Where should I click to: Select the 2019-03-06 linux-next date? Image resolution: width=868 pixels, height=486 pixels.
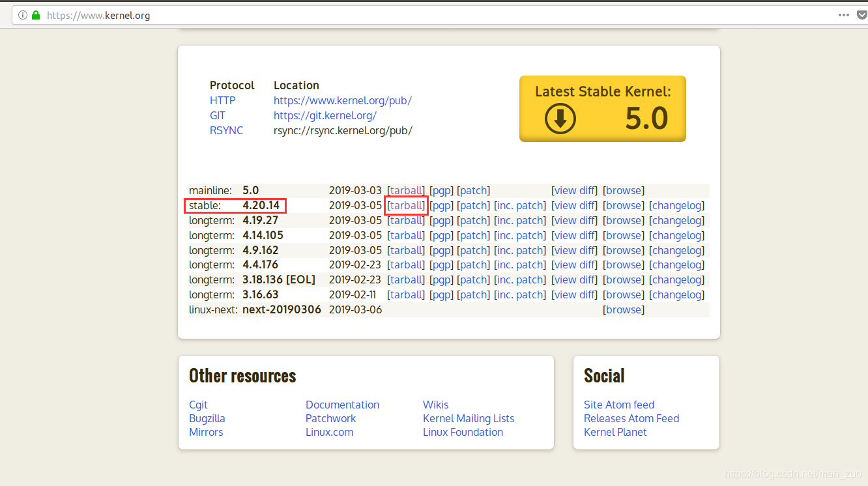click(x=355, y=309)
